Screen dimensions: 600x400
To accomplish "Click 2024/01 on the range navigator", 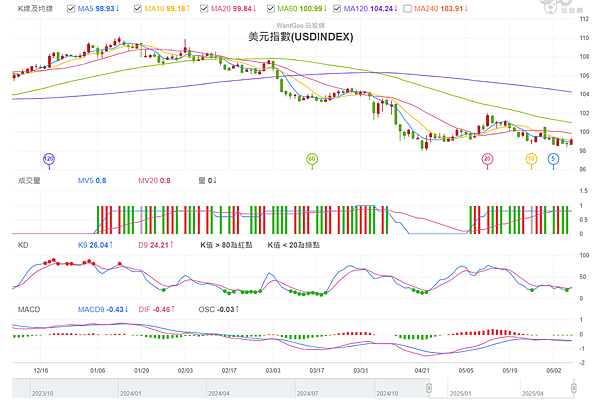I will pyautogui.click(x=130, y=393).
